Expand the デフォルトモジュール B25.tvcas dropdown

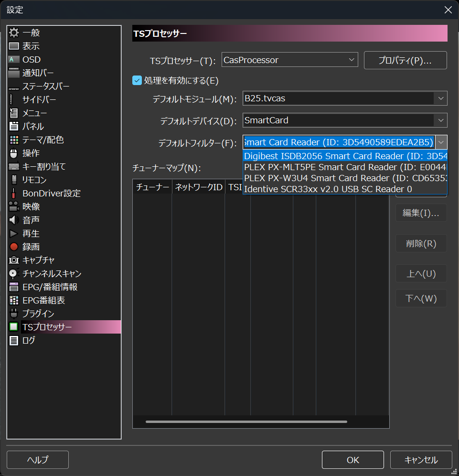(x=345, y=98)
